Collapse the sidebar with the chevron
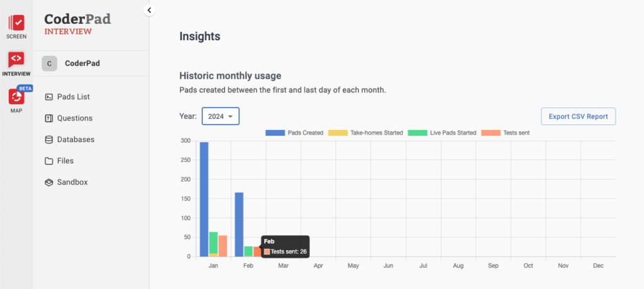This screenshot has height=289, width=644. tap(149, 10)
